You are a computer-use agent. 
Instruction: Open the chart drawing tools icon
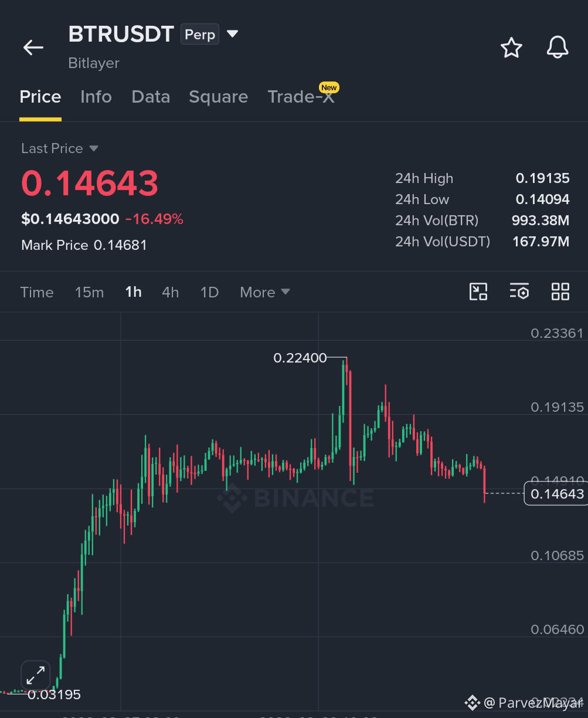coord(478,292)
